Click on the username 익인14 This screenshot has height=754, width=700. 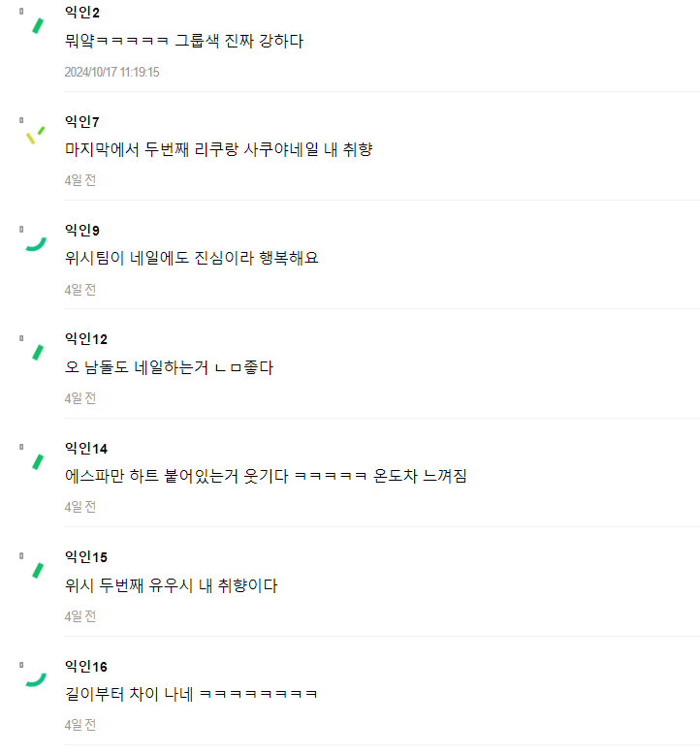(86, 448)
